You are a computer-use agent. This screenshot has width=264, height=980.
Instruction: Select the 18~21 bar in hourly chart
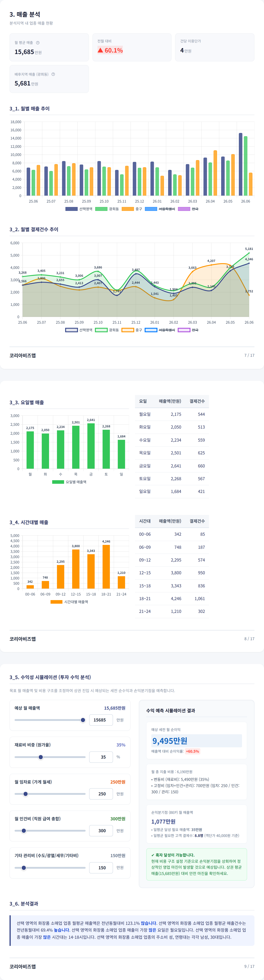pos(106,567)
